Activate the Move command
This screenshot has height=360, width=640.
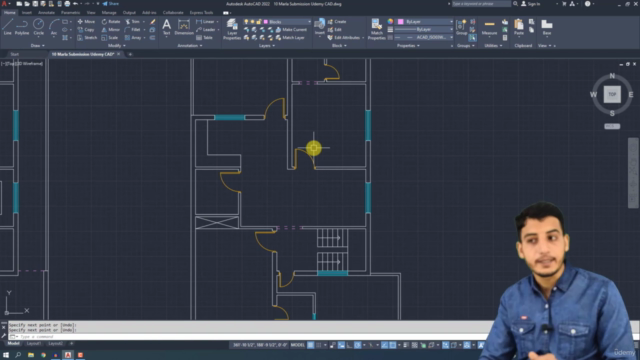(x=86, y=22)
